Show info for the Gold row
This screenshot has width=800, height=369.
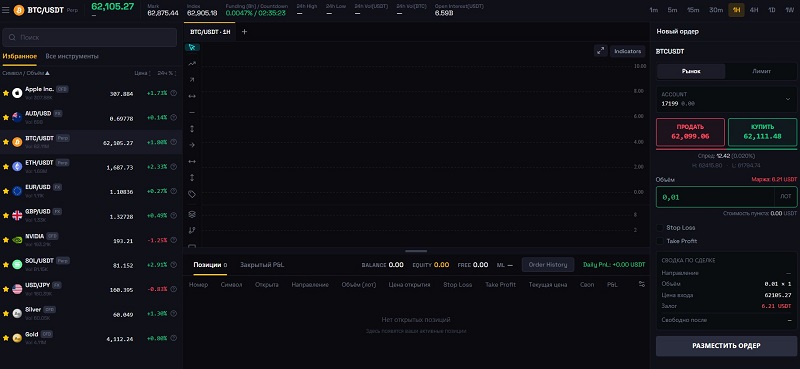[x=173, y=338]
